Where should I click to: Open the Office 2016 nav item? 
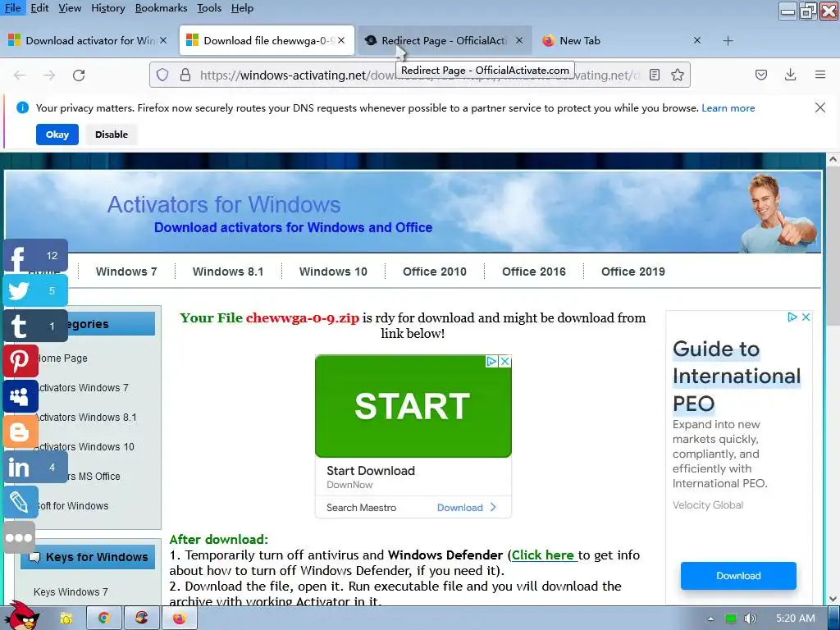tap(533, 272)
